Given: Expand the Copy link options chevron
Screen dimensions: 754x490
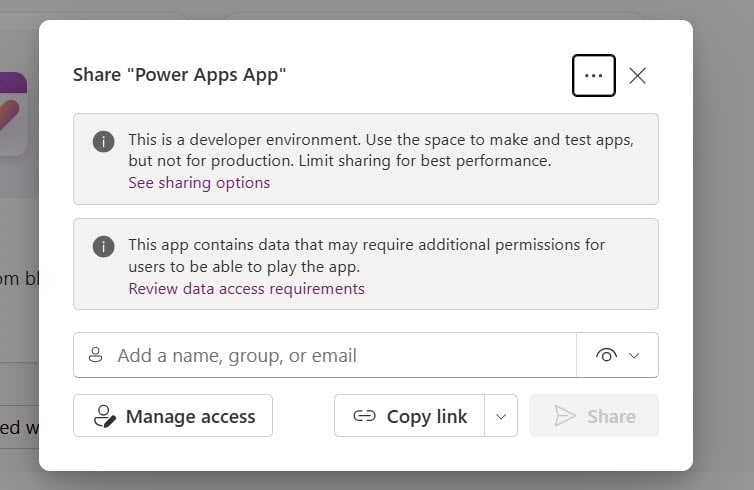Looking at the screenshot, I should coord(501,416).
